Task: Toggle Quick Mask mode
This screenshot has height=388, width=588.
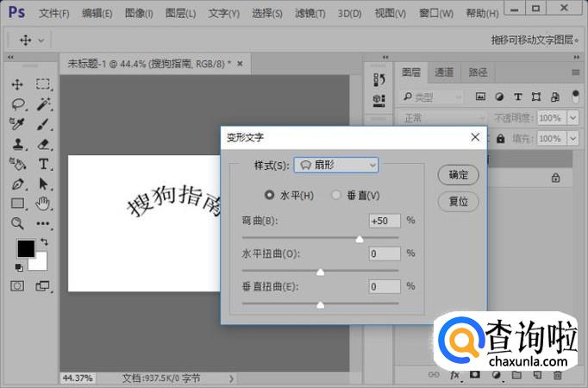Action: pyautogui.click(x=17, y=286)
